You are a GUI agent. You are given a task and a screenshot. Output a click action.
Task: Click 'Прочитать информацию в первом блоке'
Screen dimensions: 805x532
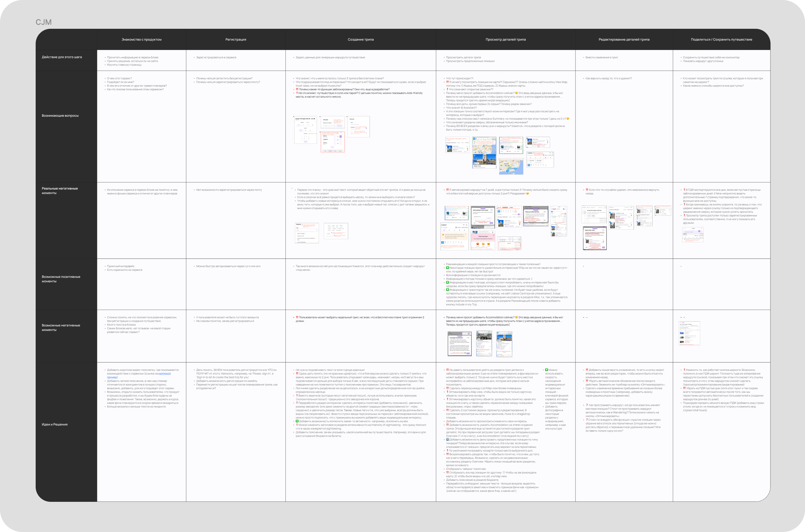[133, 57]
